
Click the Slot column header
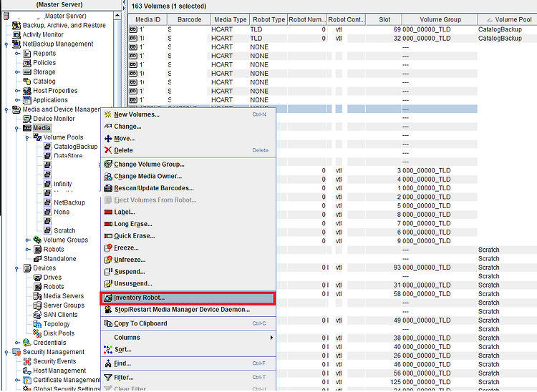pyautogui.click(x=384, y=20)
